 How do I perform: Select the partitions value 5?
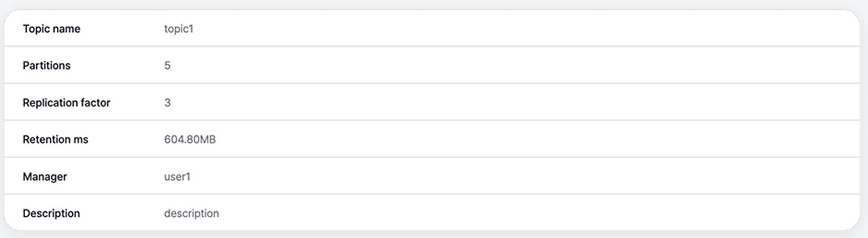(167, 65)
